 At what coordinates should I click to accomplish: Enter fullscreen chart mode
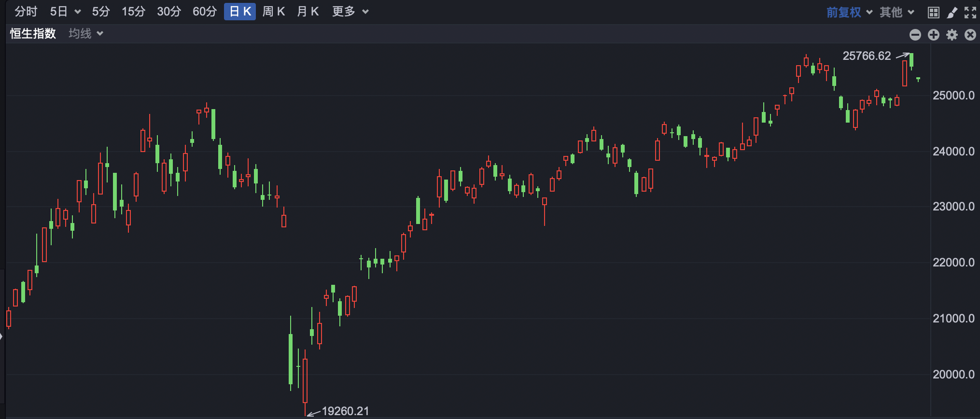tap(970, 13)
